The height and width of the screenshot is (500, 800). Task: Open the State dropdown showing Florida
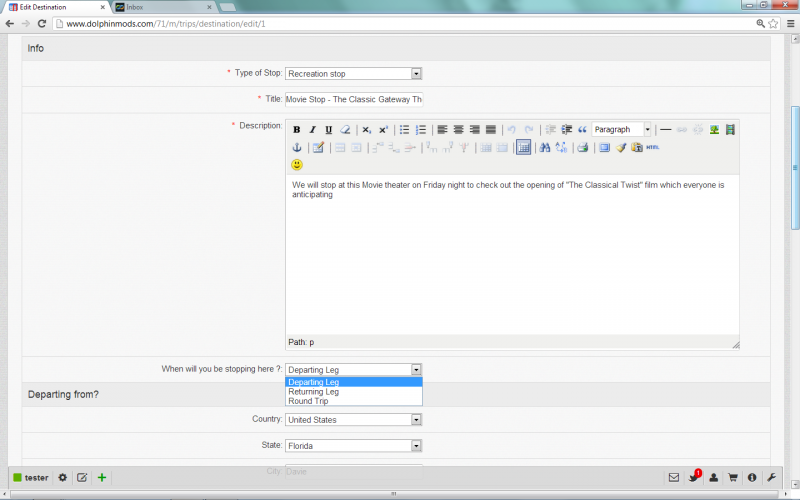(354, 445)
